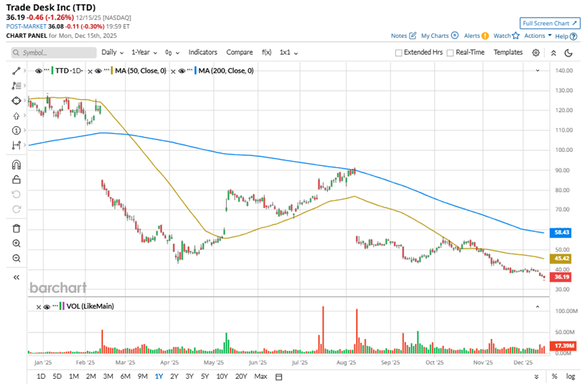This screenshot has width=588, height=388.
Task: Remove the MA 200 indicator
Action: [x=173, y=71]
